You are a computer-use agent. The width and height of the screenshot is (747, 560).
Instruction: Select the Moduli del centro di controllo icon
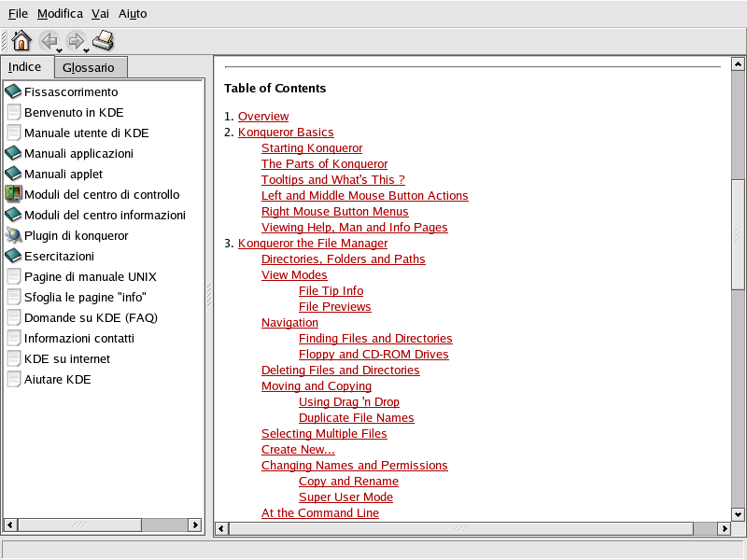click(x=13, y=195)
